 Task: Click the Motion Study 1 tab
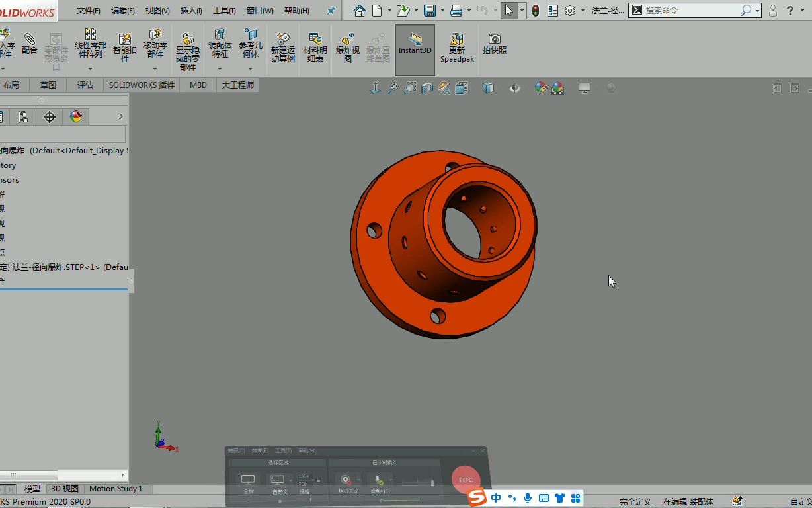coord(116,489)
